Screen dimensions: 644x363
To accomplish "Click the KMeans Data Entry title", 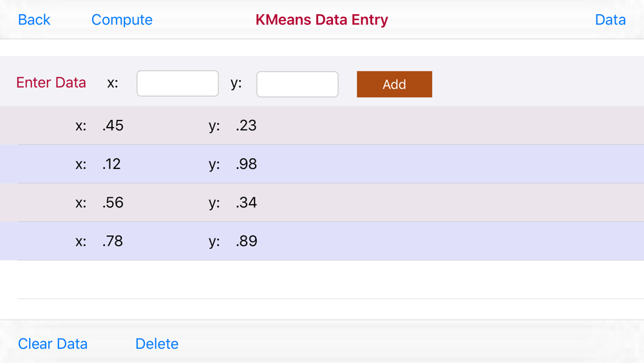I will (321, 20).
